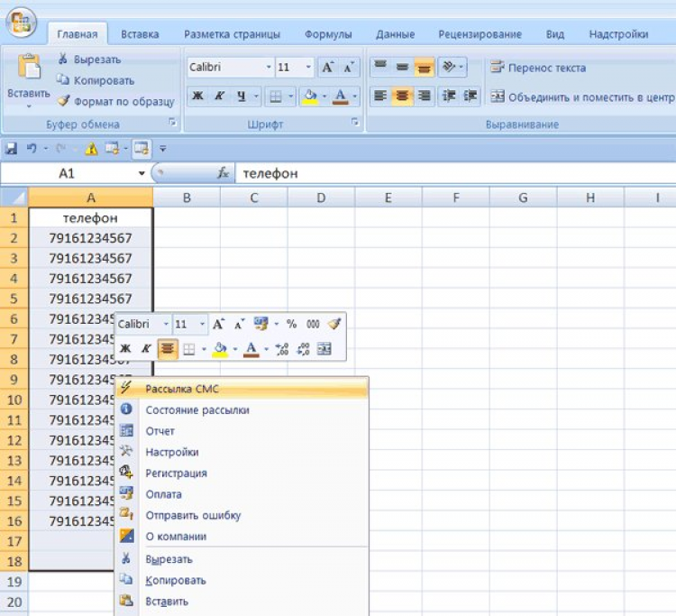
Task: Align text to bottom in ribbon
Action: tap(424, 67)
